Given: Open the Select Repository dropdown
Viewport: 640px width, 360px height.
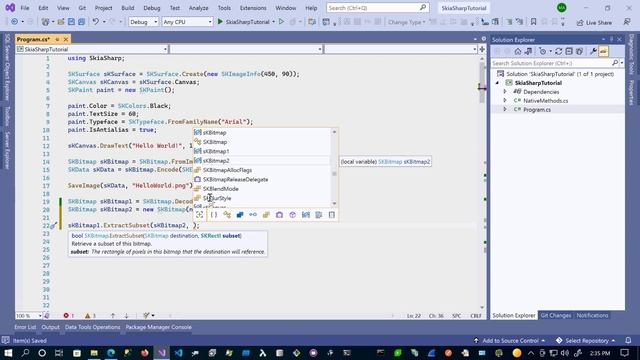Looking at the screenshot, I should coord(585,340).
